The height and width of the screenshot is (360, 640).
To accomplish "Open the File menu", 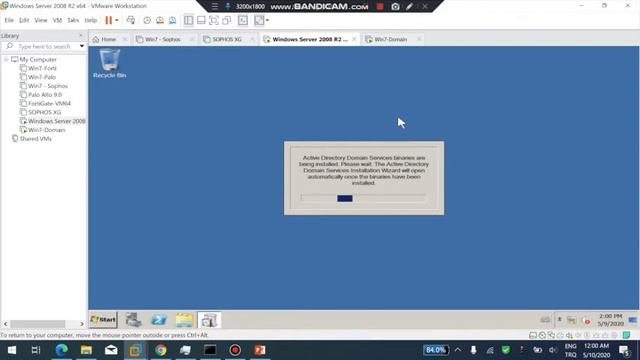I will pyautogui.click(x=9, y=20).
